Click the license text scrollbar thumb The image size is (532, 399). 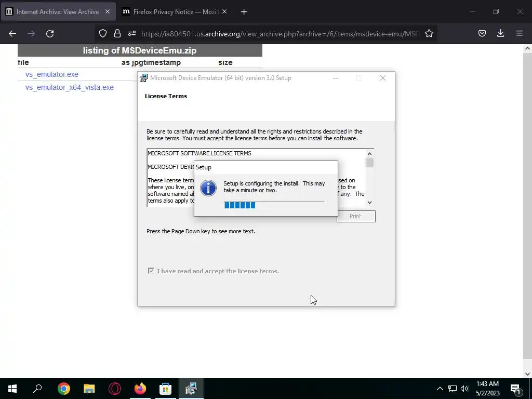[x=369, y=163]
